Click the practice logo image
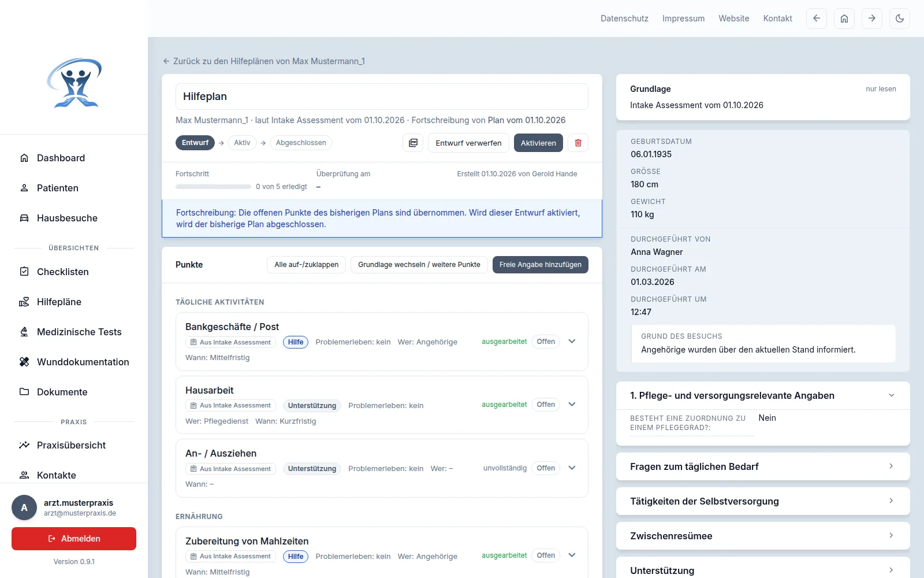 tap(74, 83)
